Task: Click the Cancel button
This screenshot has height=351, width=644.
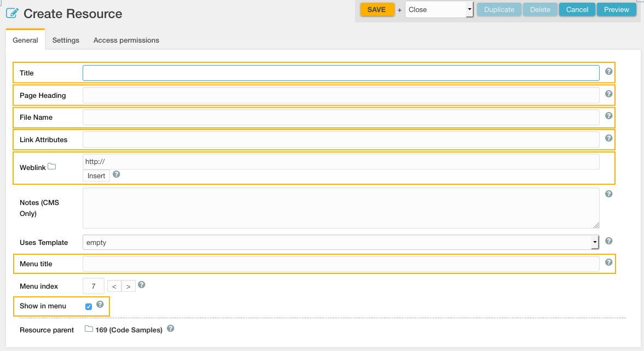Action: (577, 10)
